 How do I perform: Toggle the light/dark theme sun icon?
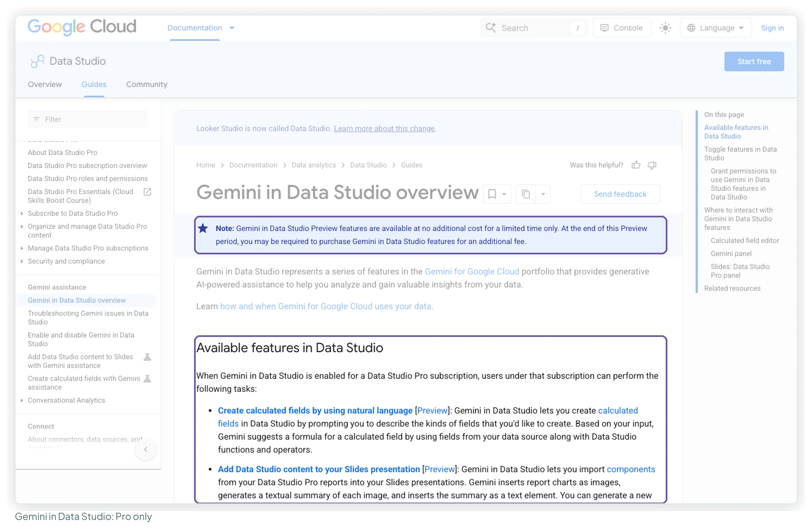[665, 28]
